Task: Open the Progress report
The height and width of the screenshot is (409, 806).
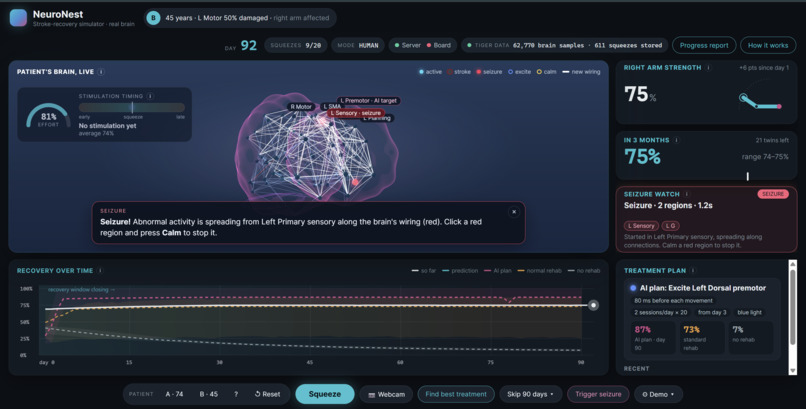Action: (704, 45)
